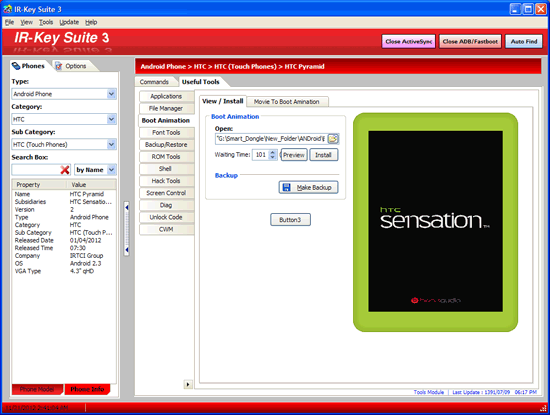Click the Close ADB/Fastboot button
The height and width of the screenshot is (415, 550).
click(470, 41)
